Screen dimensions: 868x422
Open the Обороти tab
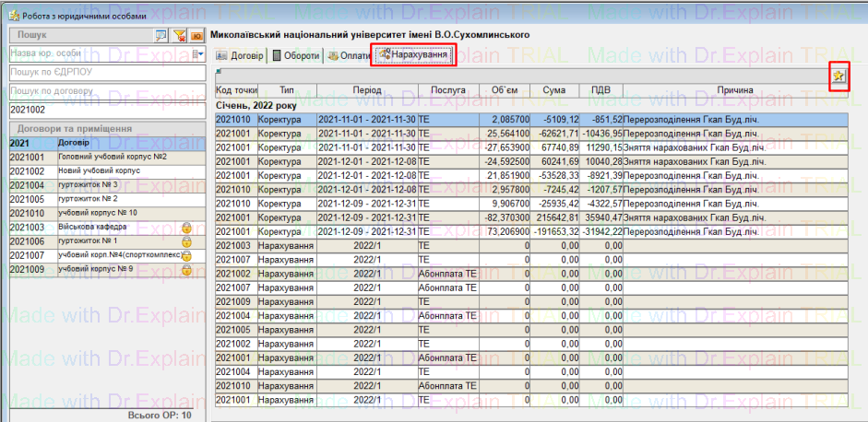tap(296, 56)
